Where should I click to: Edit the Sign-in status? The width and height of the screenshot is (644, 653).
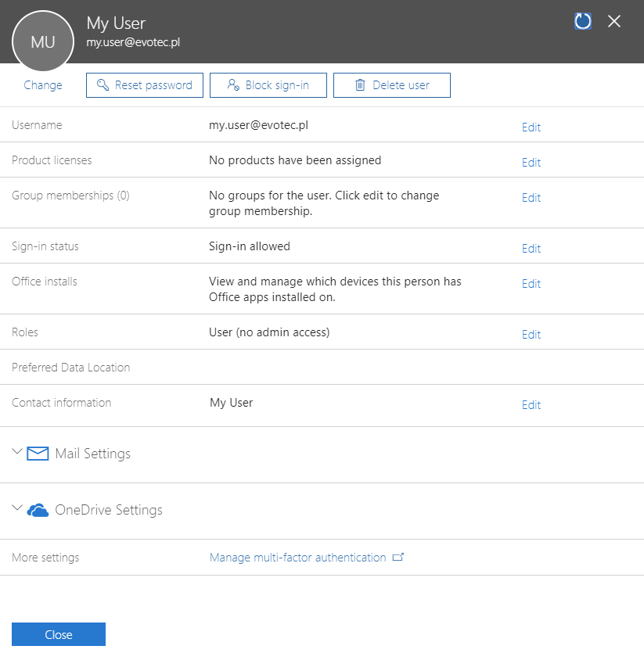(x=531, y=248)
